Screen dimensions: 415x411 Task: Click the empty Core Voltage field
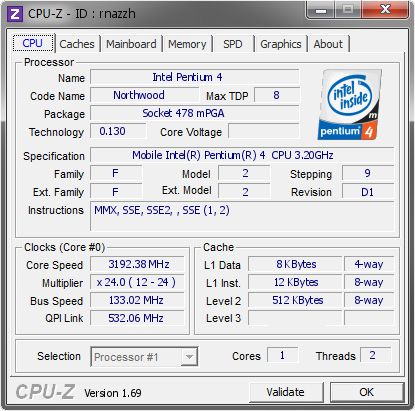tap(264, 131)
